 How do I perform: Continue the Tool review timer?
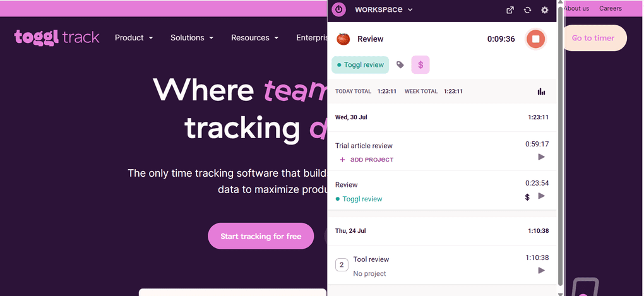click(541, 271)
